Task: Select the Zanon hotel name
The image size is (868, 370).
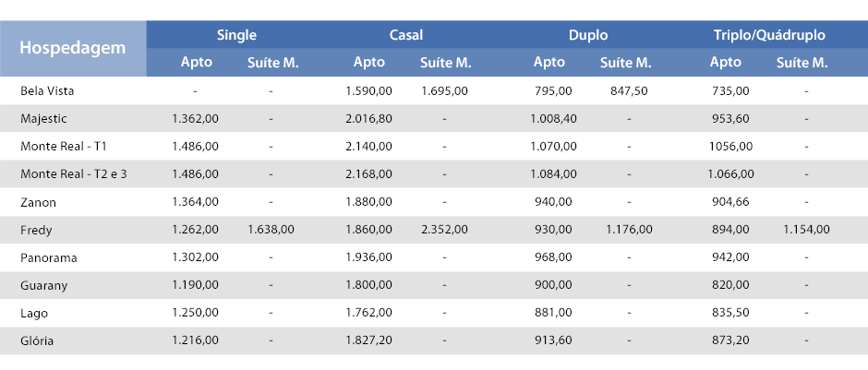Action: (38, 202)
